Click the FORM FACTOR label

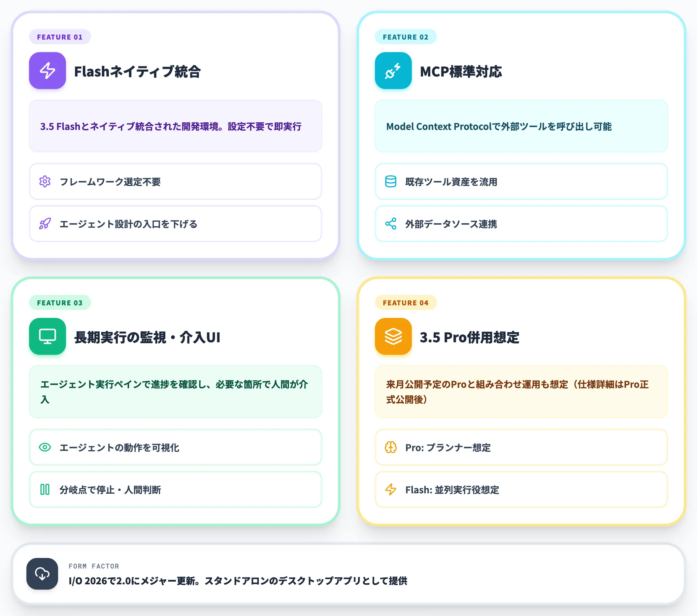coord(94,566)
